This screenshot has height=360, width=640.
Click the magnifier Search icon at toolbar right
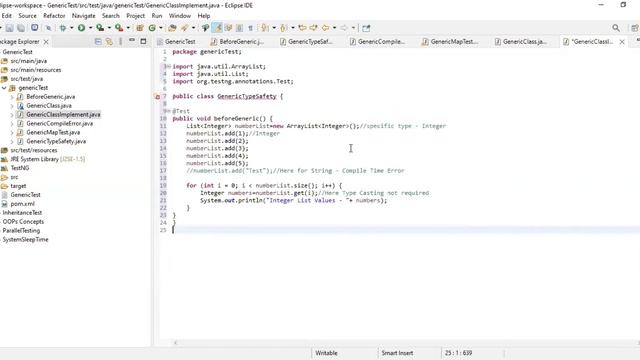tap(616, 28)
